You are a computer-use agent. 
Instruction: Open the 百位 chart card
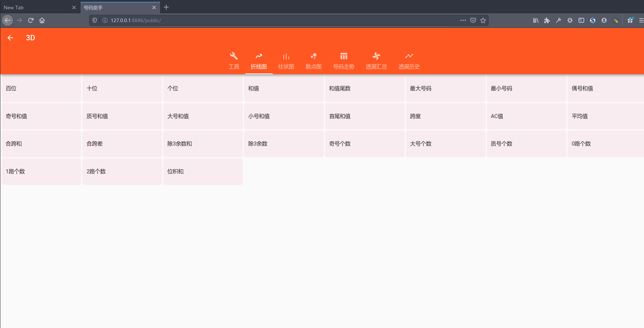[41, 88]
